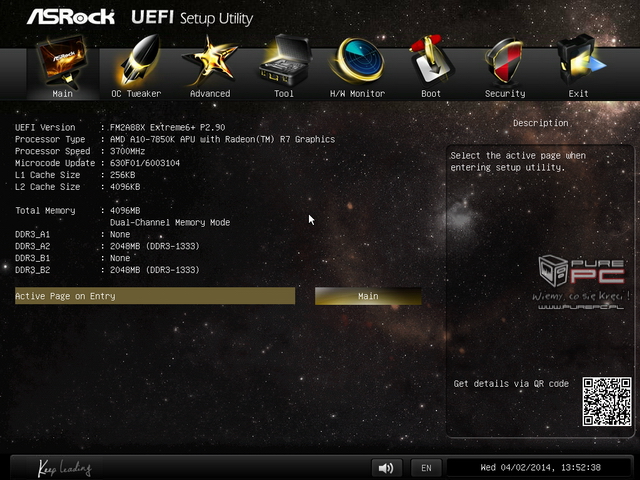The image size is (640, 480).
Task: Open the Tool toolbox icon
Action: point(285,60)
